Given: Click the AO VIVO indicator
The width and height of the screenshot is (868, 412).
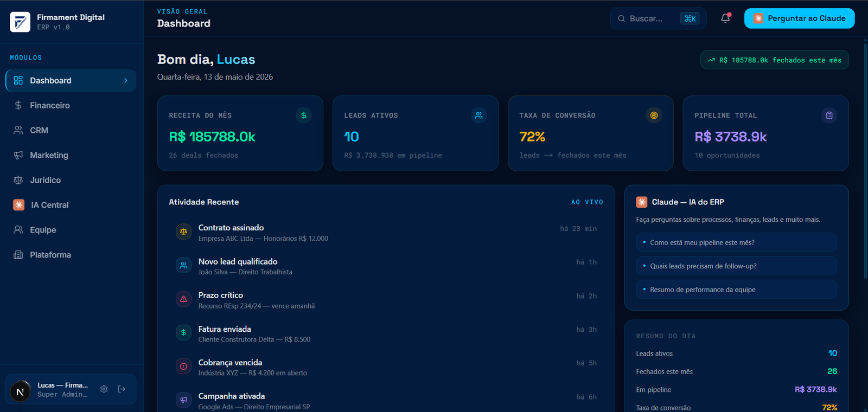Looking at the screenshot, I should click(x=587, y=202).
